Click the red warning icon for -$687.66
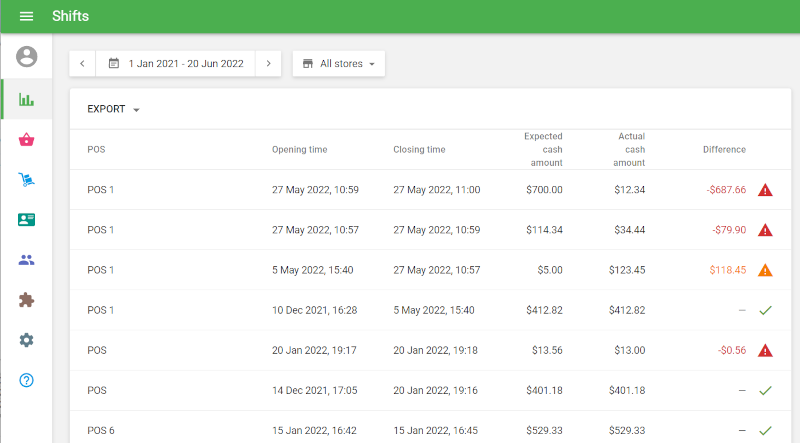This screenshot has width=800, height=443. pos(765,190)
